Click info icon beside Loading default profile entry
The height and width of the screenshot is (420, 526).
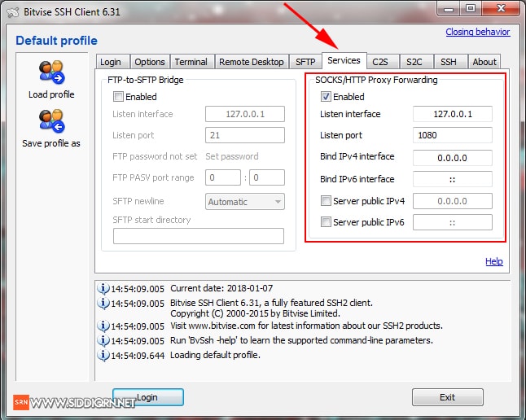point(103,355)
